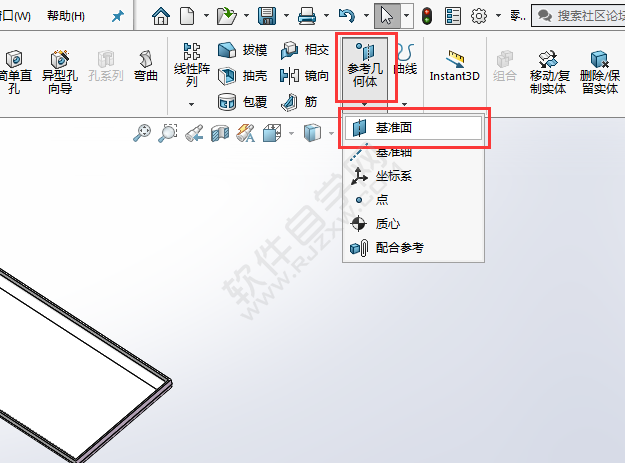
Task: Select the Flex (弯曲) feature
Action: (145, 66)
